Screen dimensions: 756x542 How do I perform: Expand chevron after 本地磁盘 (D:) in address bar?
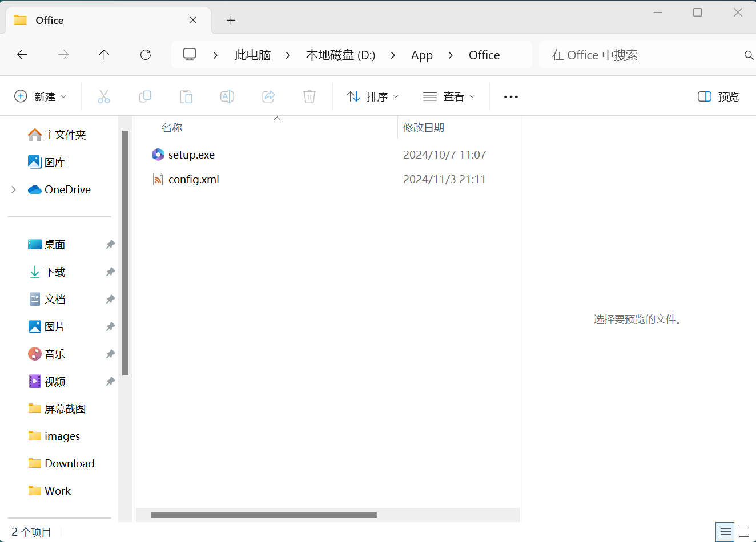click(x=393, y=55)
